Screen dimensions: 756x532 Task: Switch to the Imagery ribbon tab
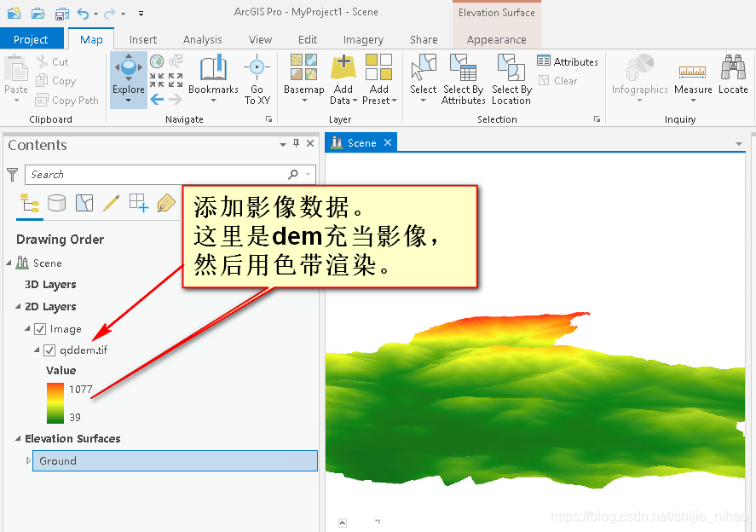click(363, 39)
